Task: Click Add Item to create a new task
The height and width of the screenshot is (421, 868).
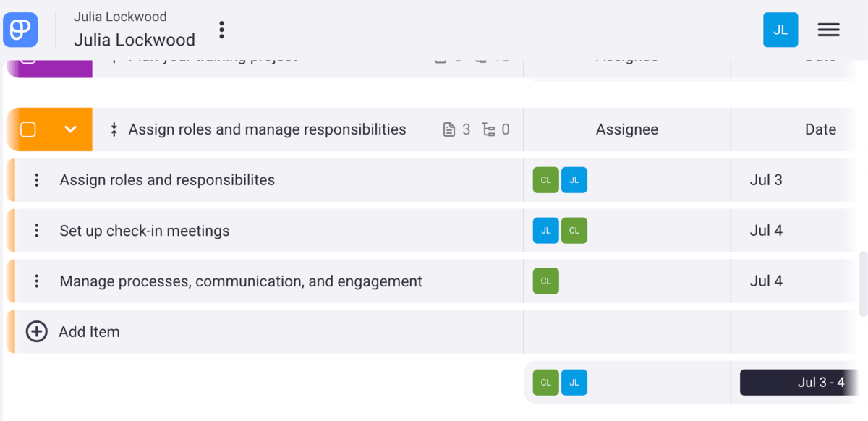Action: 90,331
